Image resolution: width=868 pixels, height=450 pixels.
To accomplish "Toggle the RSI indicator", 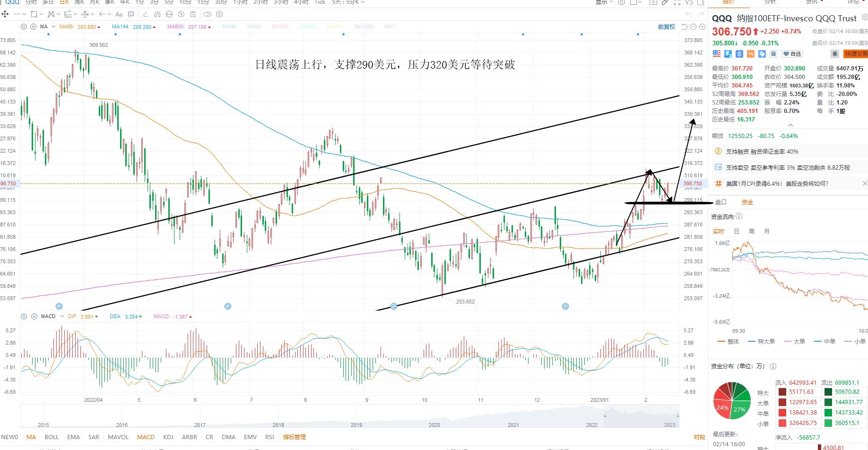I will [x=269, y=437].
